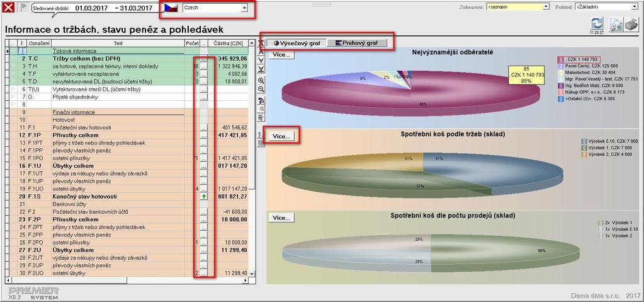
Task: Open detail button for F.2U Úbytky celkem
Action: click(x=204, y=250)
